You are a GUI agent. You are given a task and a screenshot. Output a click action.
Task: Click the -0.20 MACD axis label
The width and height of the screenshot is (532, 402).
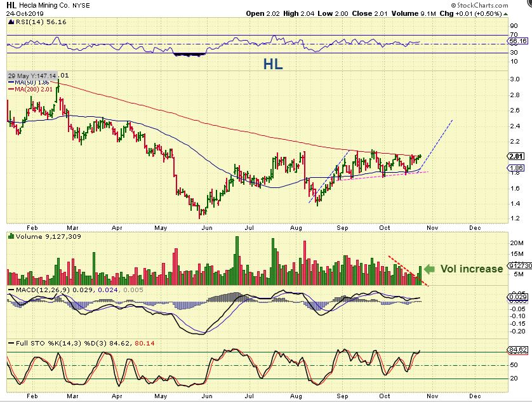[x=518, y=332]
